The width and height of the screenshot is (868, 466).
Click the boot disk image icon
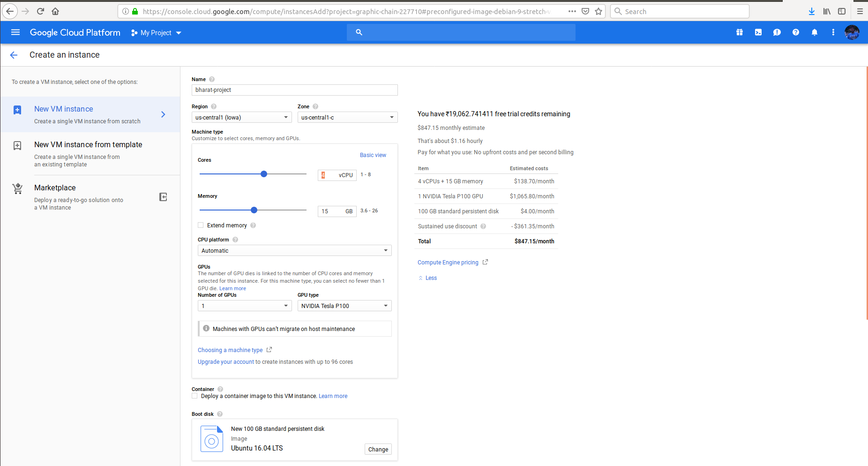pyautogui.click(x=212, y=439)
